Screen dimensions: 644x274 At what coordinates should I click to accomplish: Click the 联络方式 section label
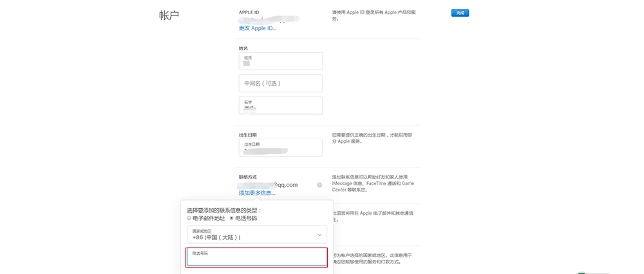[x=248, y=177]
